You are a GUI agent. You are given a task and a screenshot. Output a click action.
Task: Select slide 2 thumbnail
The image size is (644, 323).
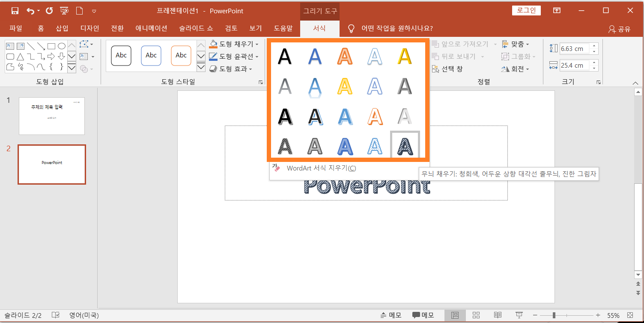pyautogui.click(x=52, y=164)
